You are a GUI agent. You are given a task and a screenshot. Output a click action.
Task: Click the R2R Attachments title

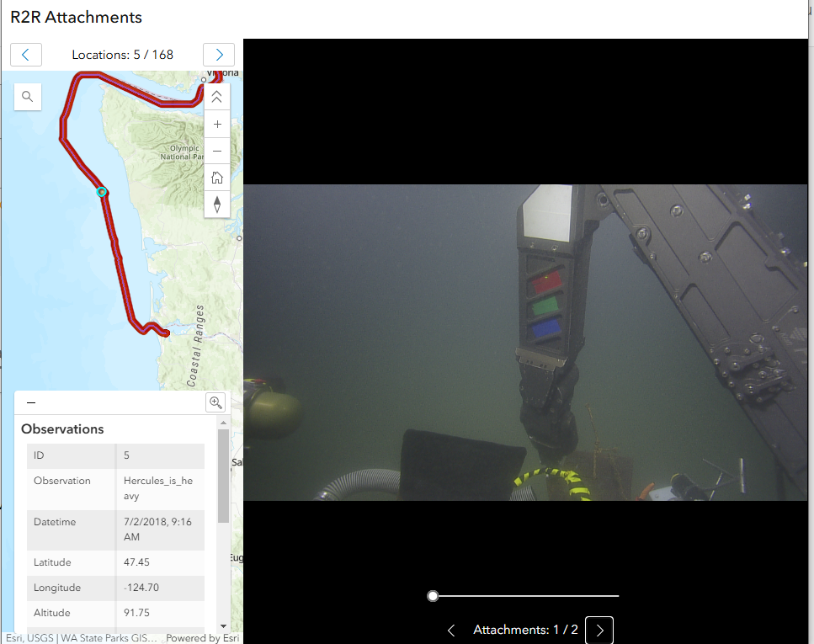point(76,17)
